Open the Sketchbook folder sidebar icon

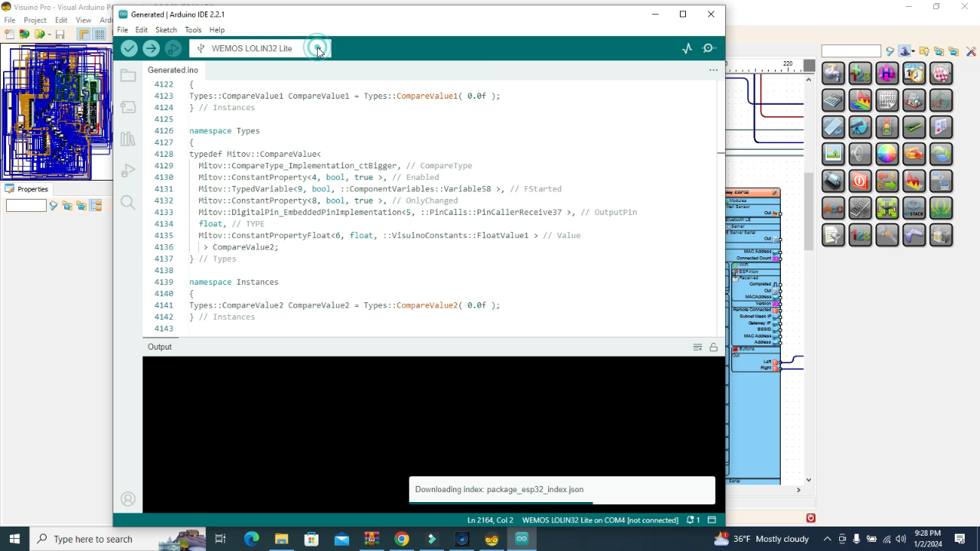coord(128,76)
